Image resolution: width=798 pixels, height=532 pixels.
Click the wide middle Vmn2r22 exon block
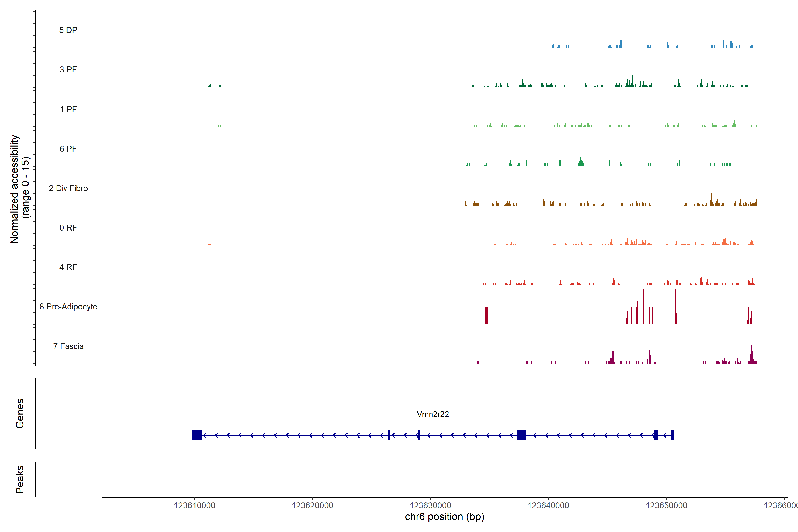click(521, 435)
